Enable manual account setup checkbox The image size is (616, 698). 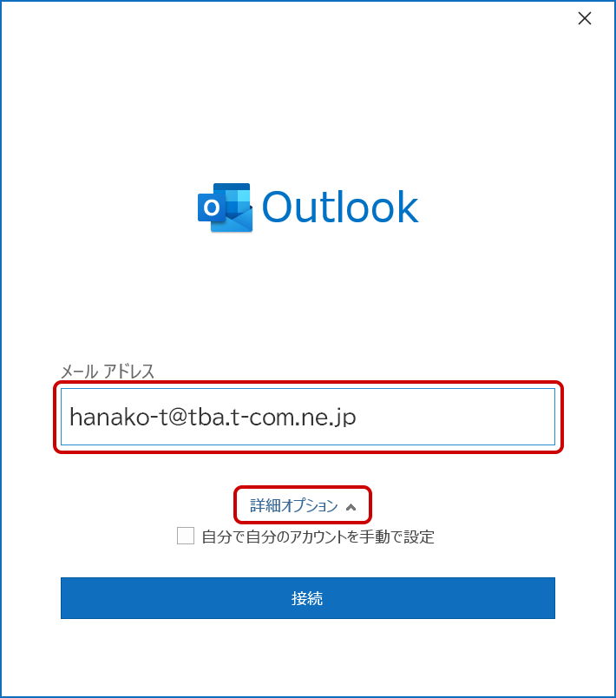[x=186, y=536]
